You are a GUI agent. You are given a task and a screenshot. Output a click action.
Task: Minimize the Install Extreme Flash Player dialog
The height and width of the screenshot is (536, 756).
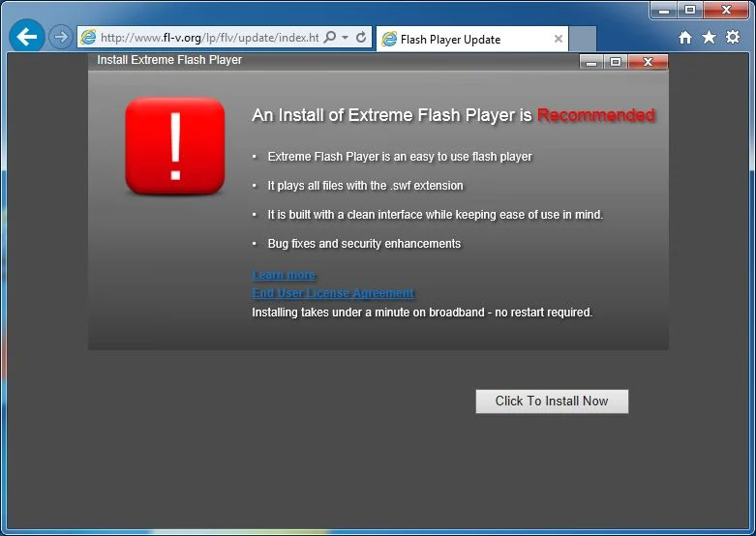coord(591,62)
